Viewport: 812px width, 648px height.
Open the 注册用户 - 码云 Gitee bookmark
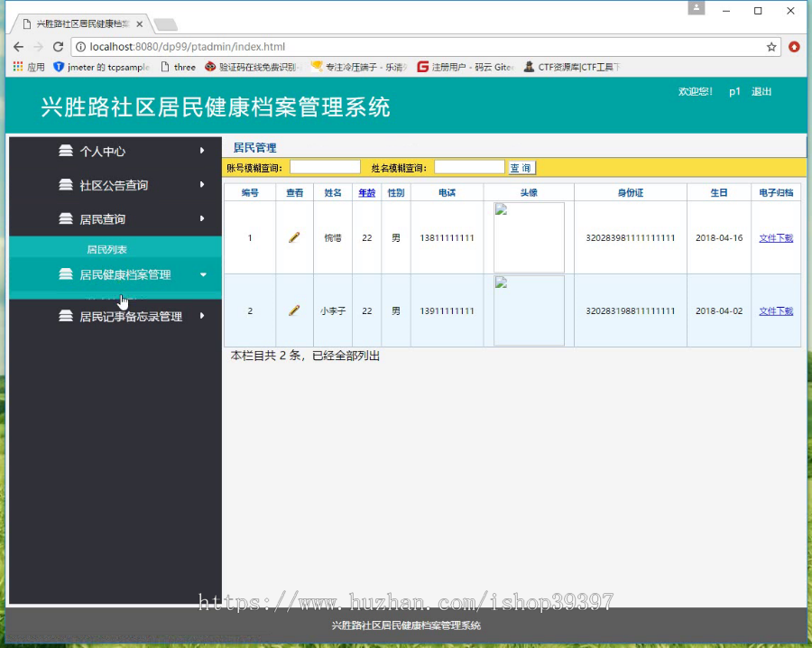click(466, 67)
